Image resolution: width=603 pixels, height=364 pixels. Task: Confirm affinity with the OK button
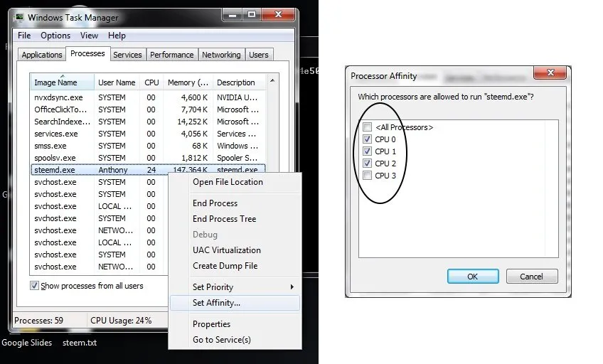click(473, 277)
